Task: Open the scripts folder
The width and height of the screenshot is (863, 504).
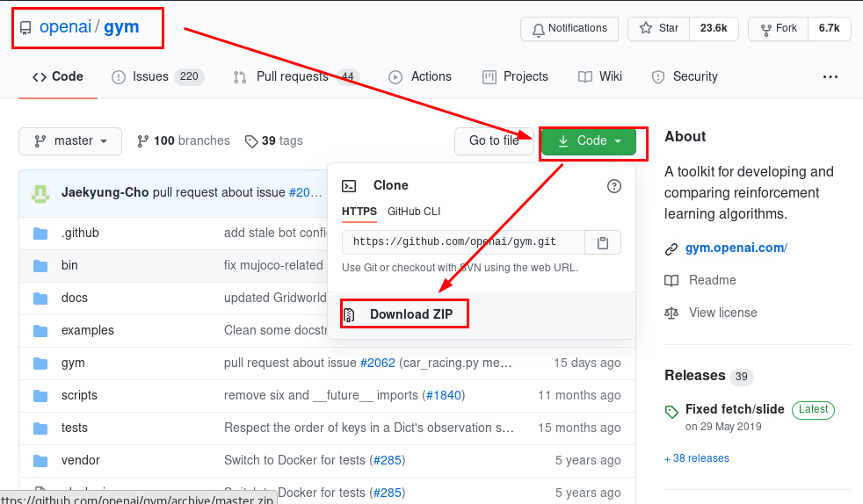Action: (x=79, y=396)
